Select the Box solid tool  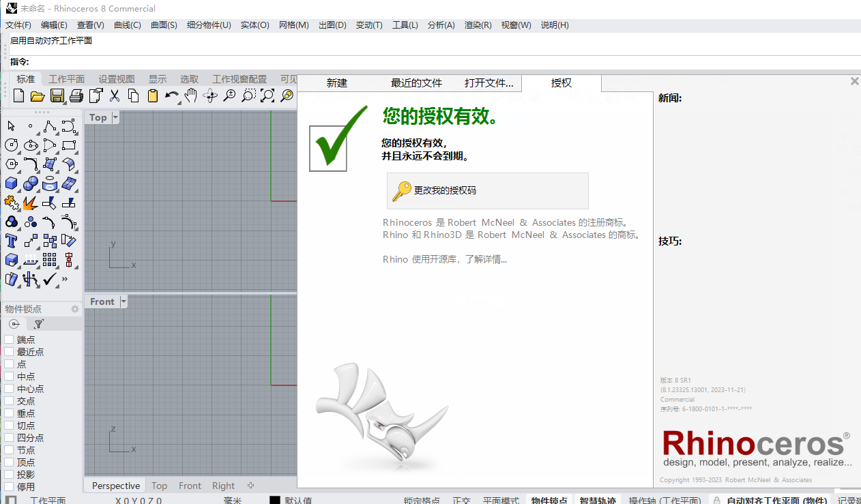pos(12,183)
